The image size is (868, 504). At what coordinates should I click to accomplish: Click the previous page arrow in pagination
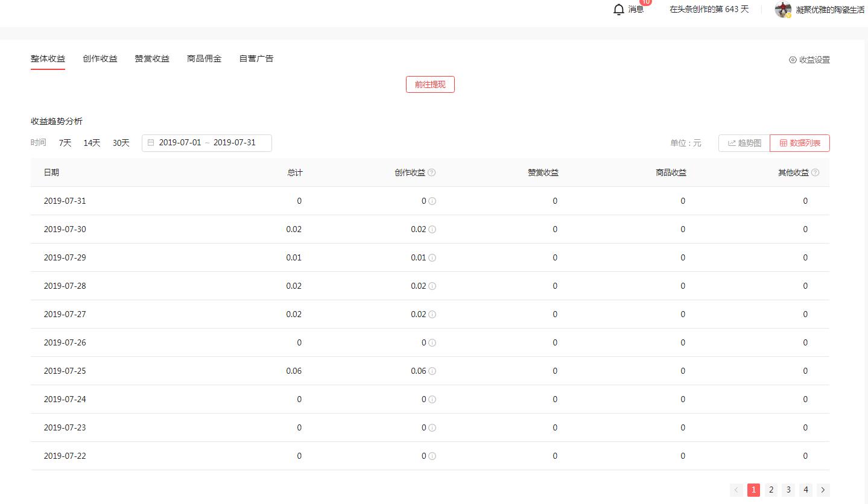tap(736, 490)
